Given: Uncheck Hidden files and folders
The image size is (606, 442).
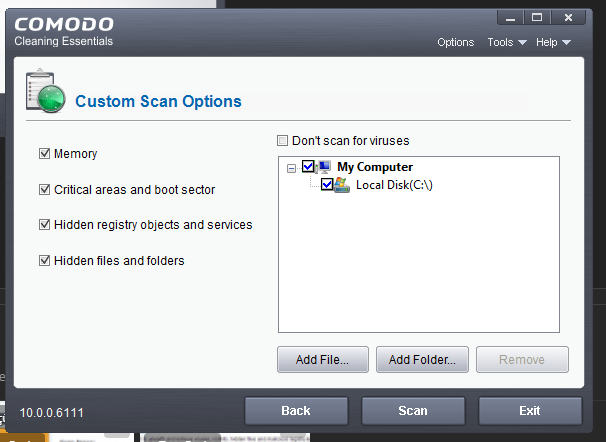Looking at the screenshot, I should coord(44,261).
